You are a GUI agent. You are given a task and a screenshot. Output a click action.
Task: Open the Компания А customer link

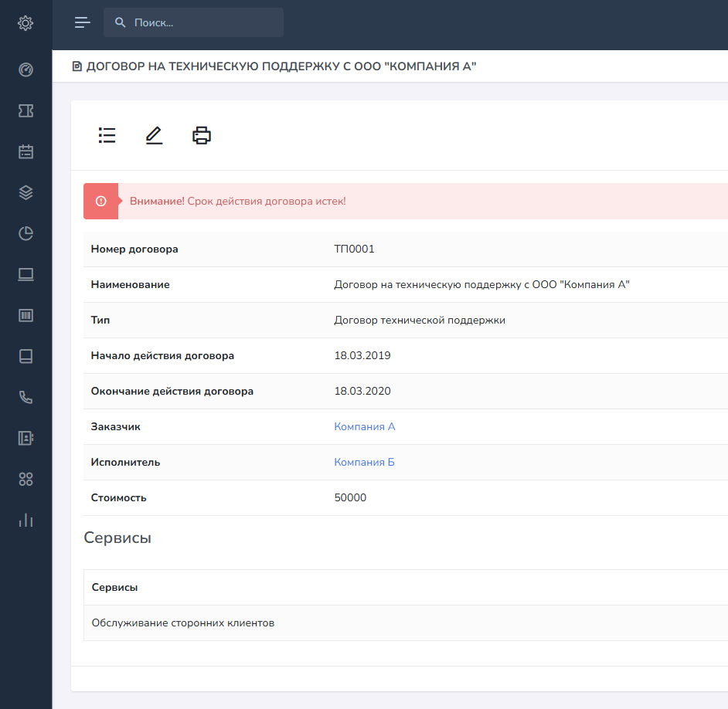coord(364,426)
